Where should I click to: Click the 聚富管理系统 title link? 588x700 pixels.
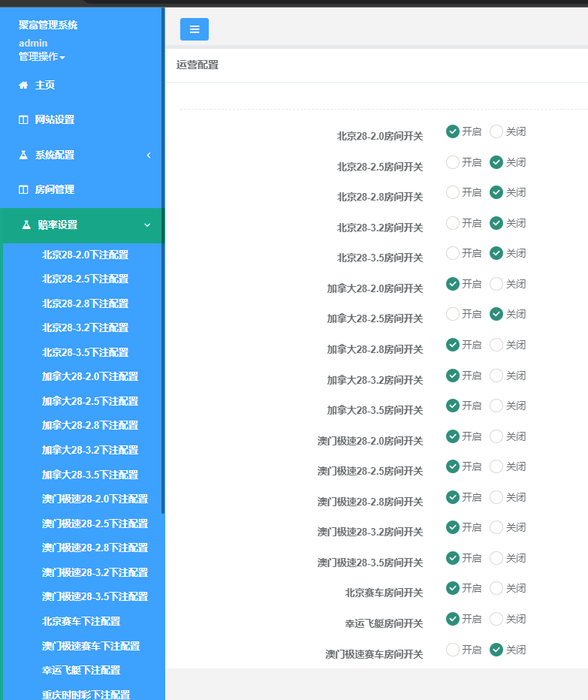pos(48,25)
